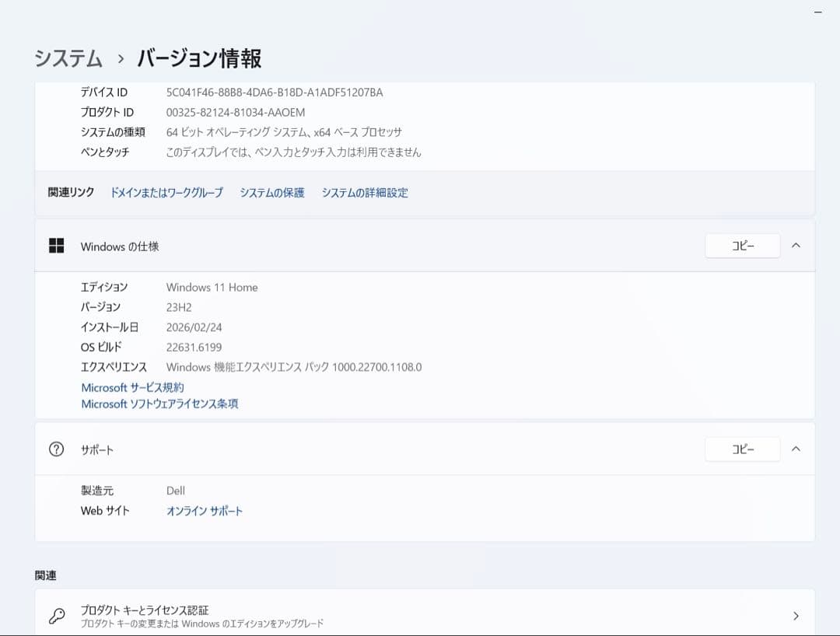
Task: Click the OS build number 22631.6199
Action: [x=194, y=347]
